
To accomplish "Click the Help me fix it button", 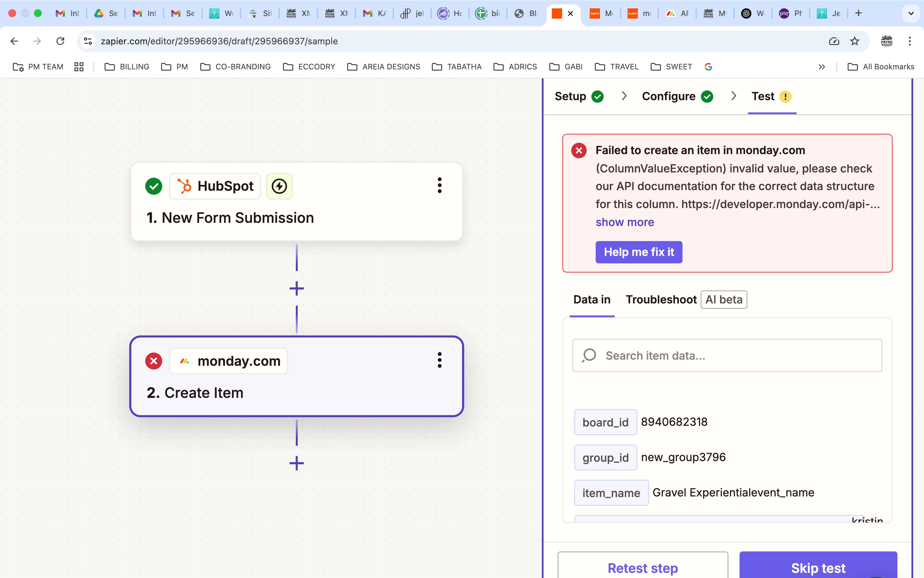I will click(x=639, y=252).
